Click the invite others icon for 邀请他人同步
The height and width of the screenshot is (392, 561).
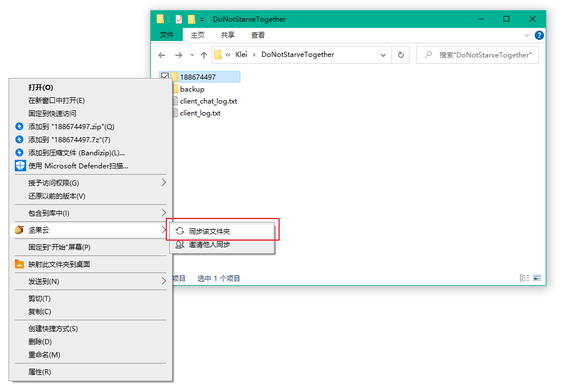click(179, 245)
